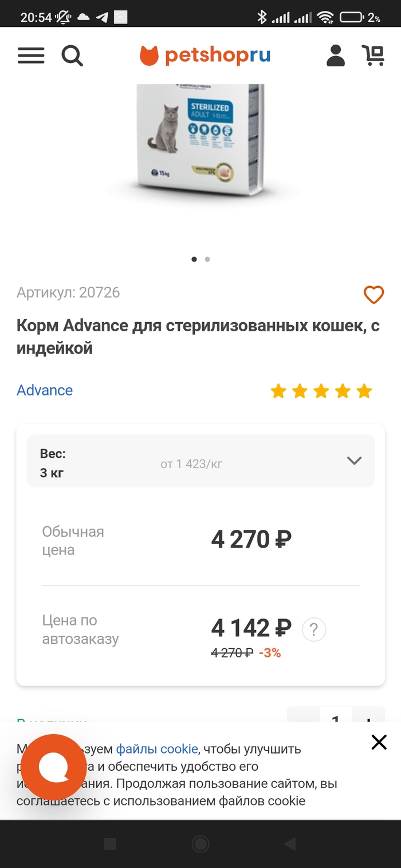This screenshot has width=401, height=868.
Task: Open the Advance brand link
Action: point(45,390)
